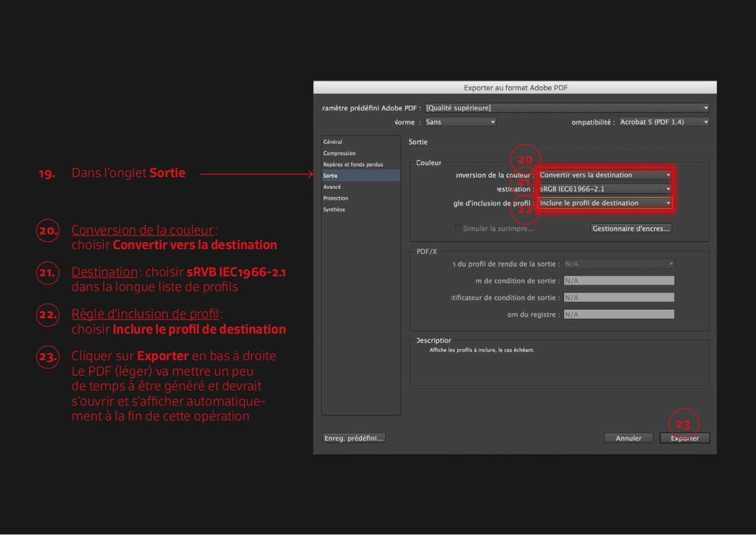Expand the Acrobat 5 compatibility dropdown
The height and width of the screenshot is (535, 756).
click(x=663, y=122)
